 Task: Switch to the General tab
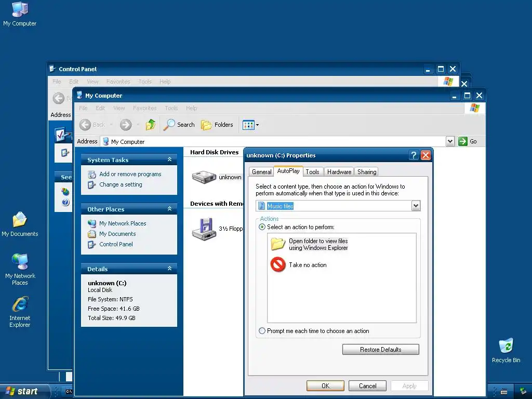pyautogui.click(x=261, y=171)
